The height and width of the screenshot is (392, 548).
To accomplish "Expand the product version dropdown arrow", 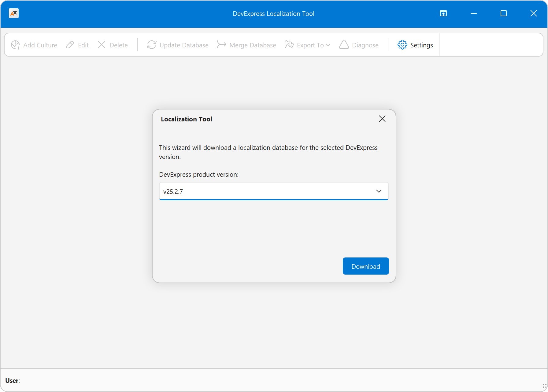I will coord(379,191).
